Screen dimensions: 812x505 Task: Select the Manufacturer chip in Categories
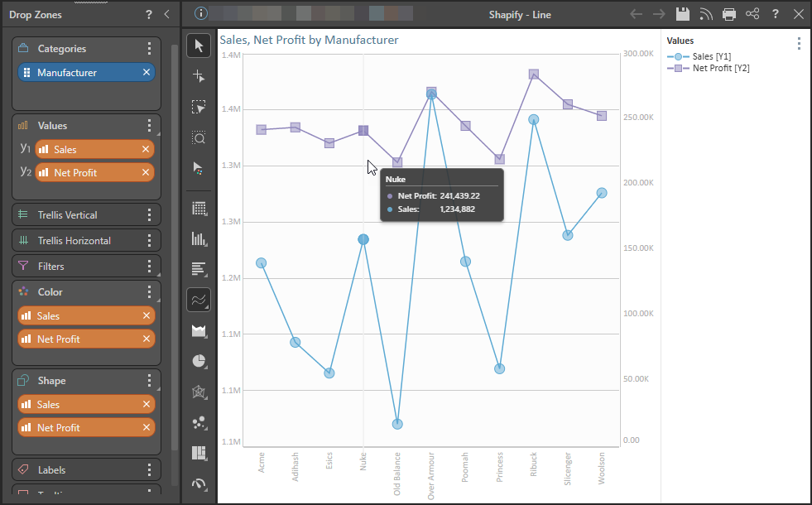pyautogui.click(x=86, y=73)
